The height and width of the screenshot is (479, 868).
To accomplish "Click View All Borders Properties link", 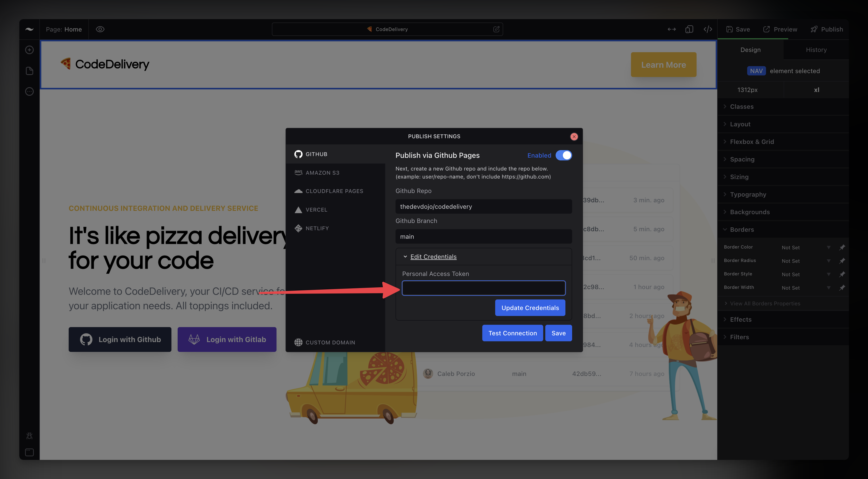I will (x=765, y=303).
